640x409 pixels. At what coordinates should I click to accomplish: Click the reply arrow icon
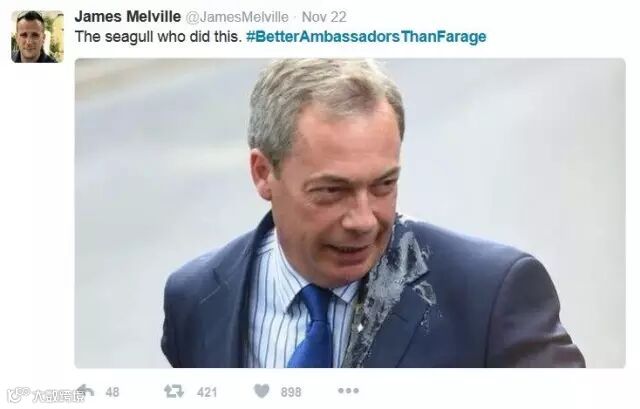point(85,391)
